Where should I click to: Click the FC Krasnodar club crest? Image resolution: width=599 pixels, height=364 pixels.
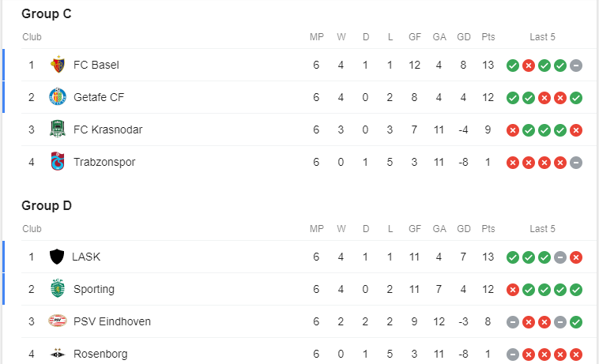tap(58, 129)
